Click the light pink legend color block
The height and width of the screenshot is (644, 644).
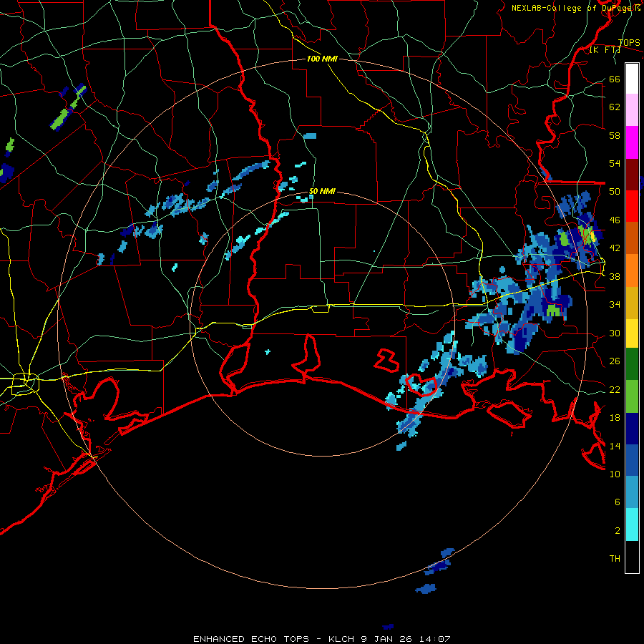(632, 109)
